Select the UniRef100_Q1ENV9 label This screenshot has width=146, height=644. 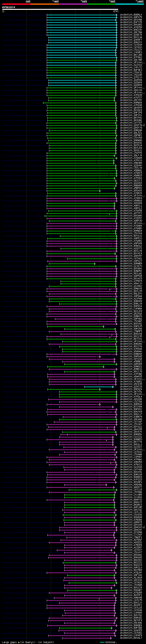click(131, 82)
